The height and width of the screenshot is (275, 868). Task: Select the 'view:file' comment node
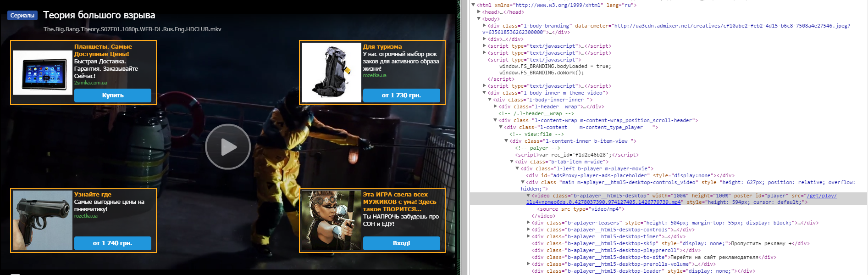pos(536,134)
